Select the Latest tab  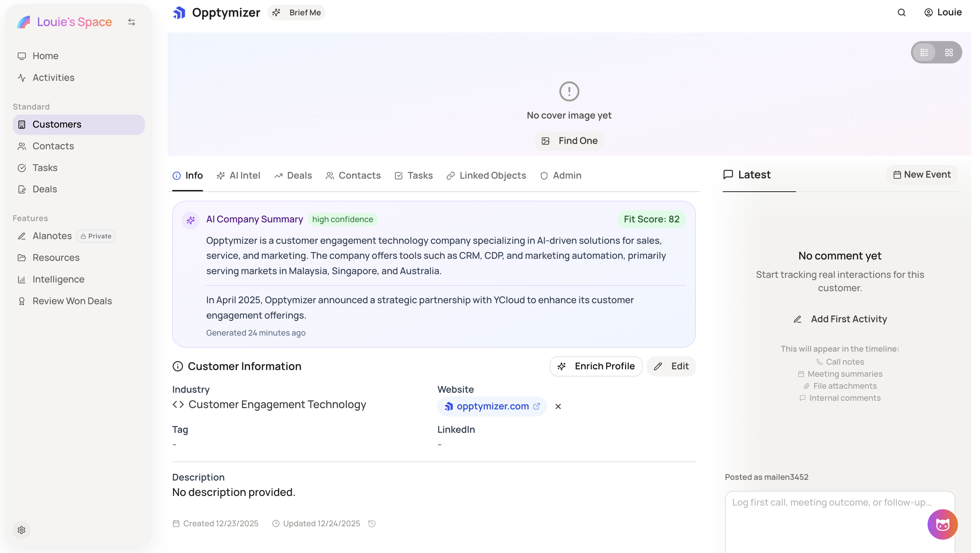coord(747,175)
